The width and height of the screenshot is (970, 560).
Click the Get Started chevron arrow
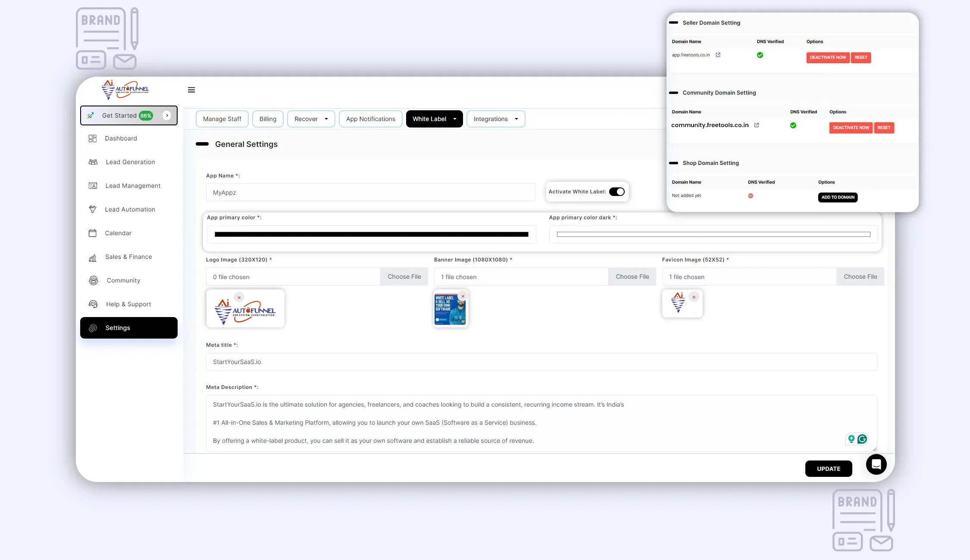167,115
